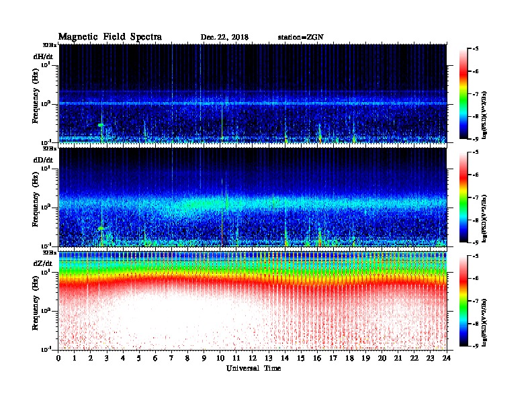Screen dimensions: 532x411
Task: Click hour 21 on the time axis
Action: click(398, 359)
